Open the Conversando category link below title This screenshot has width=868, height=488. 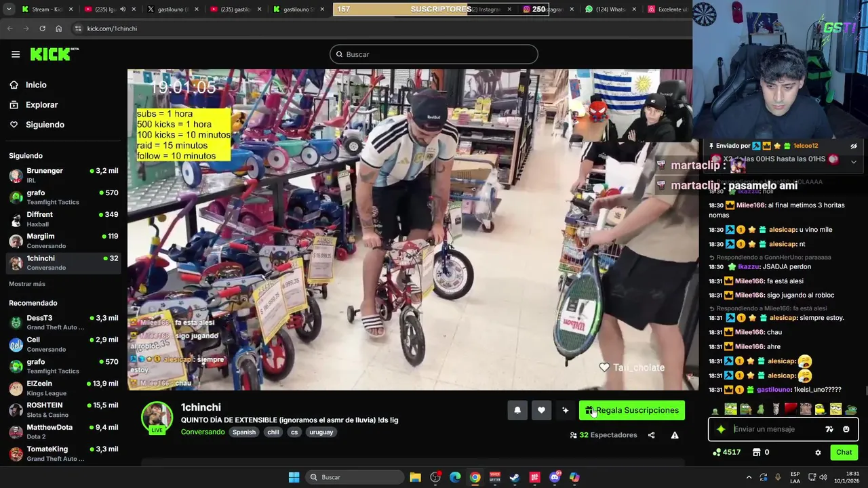coord(203,432)
